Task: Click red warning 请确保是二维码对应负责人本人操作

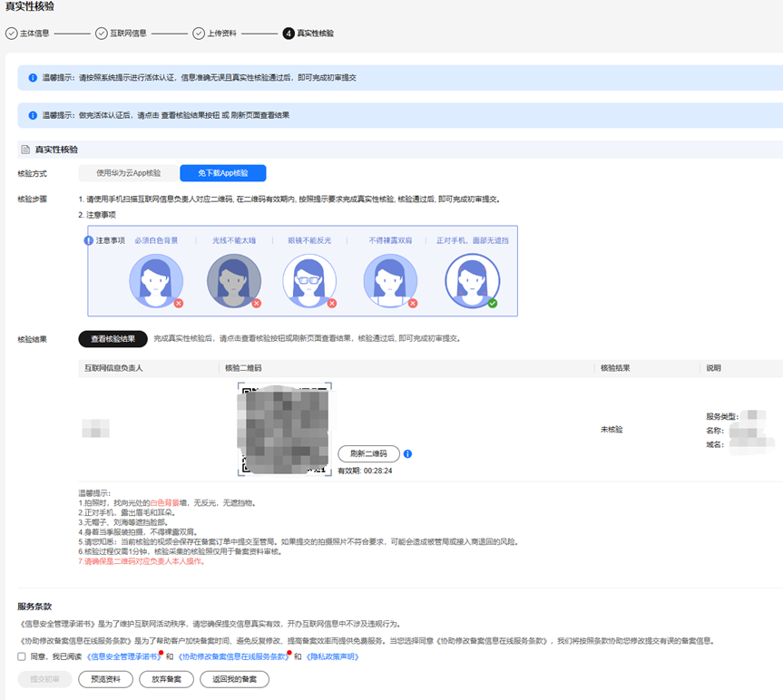Action: (x=142, y=561)
